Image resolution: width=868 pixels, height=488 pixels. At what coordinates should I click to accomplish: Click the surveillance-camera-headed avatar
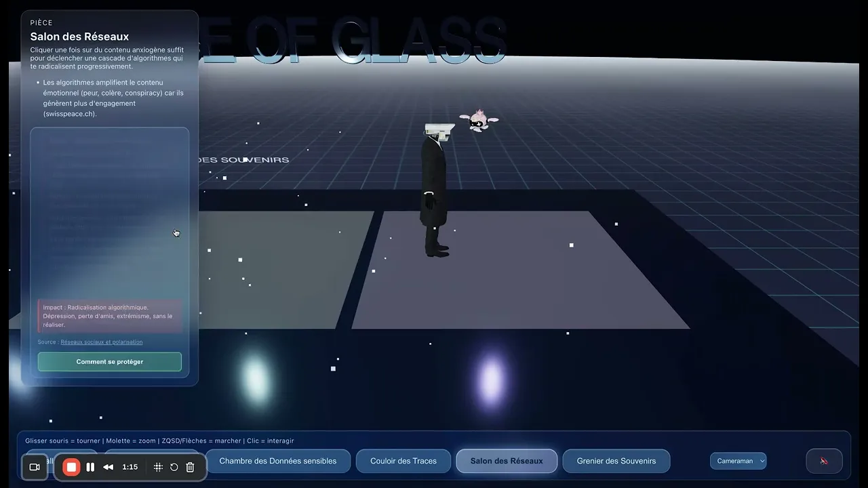pos(436,190)
